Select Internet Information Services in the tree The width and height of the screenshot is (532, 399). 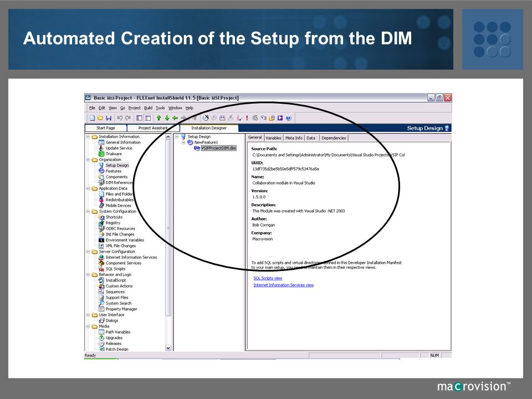[131, 258]
